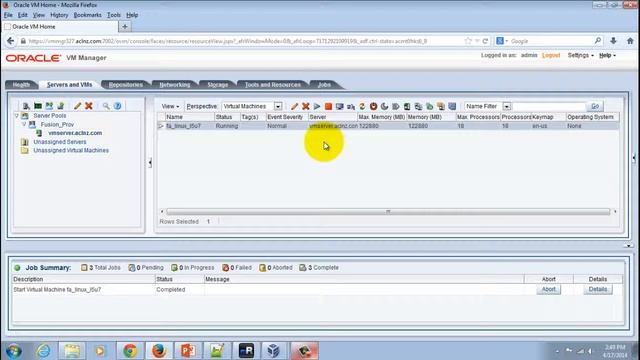Open Chrome from the Windows taskbar
The height and width of the screenshot is (360, 640).
[130, 351]
